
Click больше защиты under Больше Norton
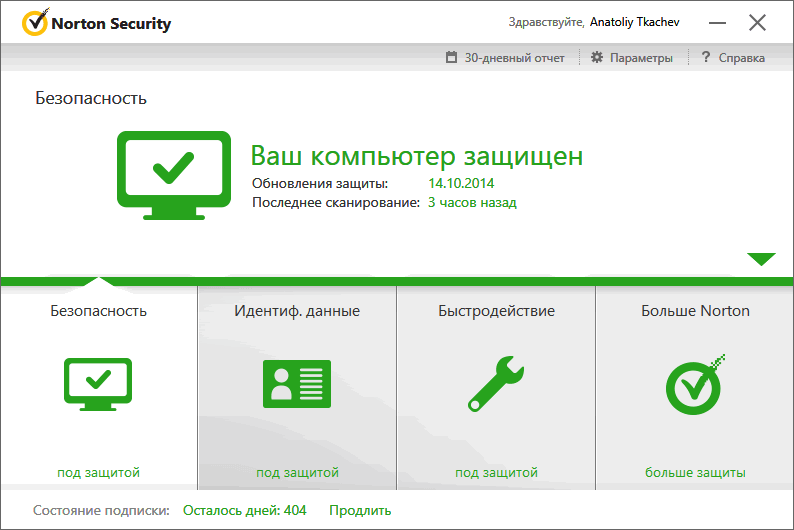(695, 472)
